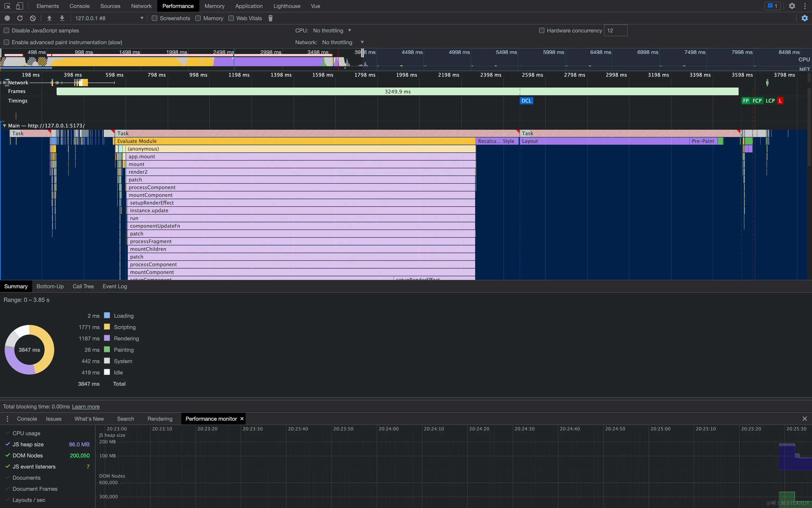Image resolution: width=812 pixels, height=508 pixels.
Task: Check Disable JavaScript samples
Action: (6, 31)
